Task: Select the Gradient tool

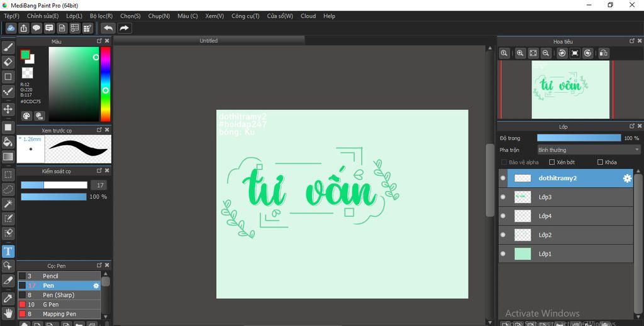Action: coord(8,156)
